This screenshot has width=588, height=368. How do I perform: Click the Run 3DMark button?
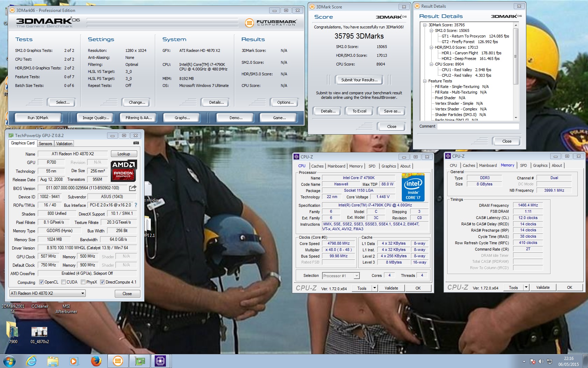tap(38, 118)
